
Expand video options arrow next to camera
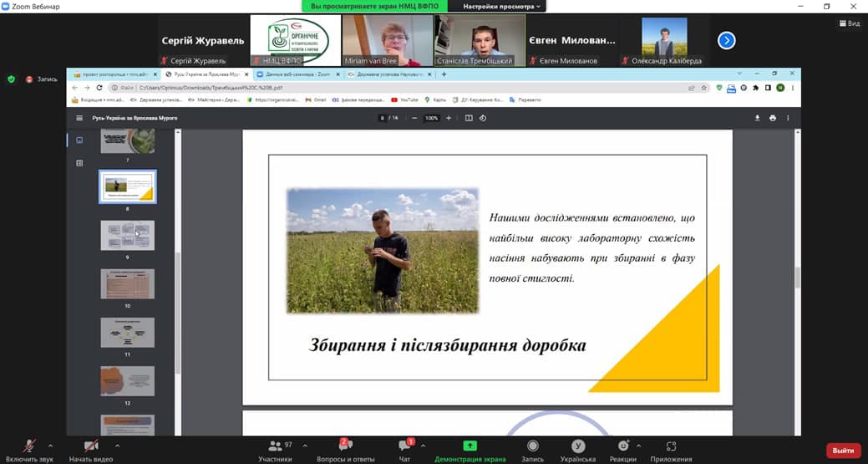coord(117,445)
